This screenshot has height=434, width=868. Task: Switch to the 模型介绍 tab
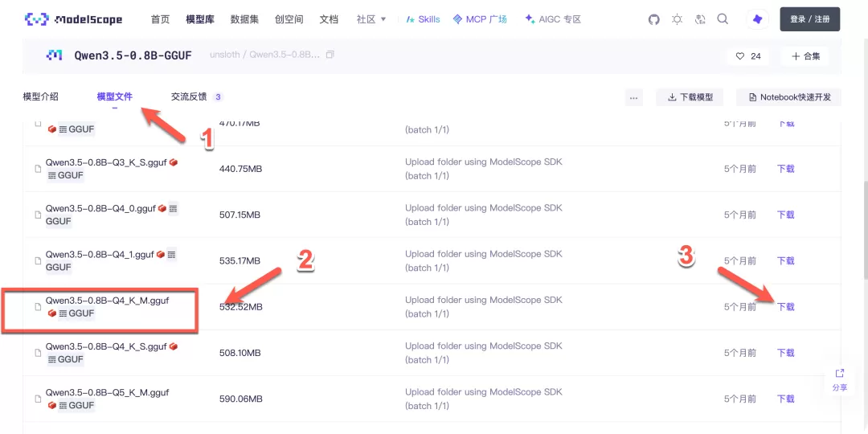pos(40,97)
